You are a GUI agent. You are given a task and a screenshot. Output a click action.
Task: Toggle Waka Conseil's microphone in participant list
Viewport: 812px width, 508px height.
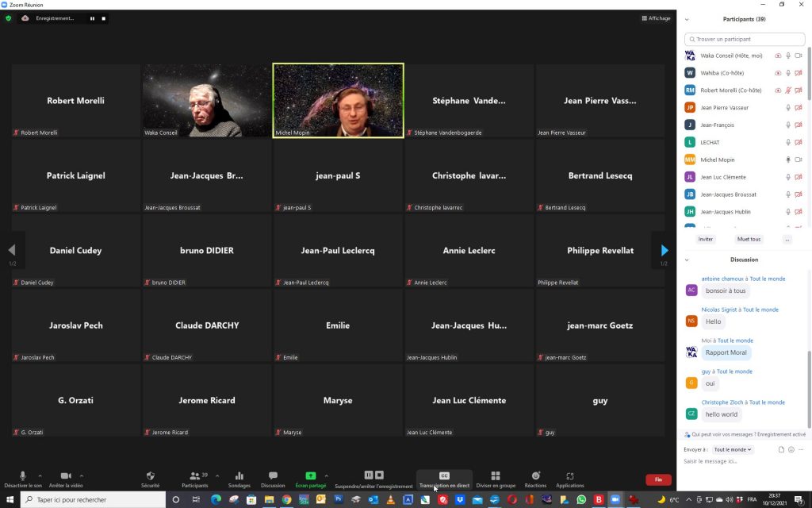[788, 56]
